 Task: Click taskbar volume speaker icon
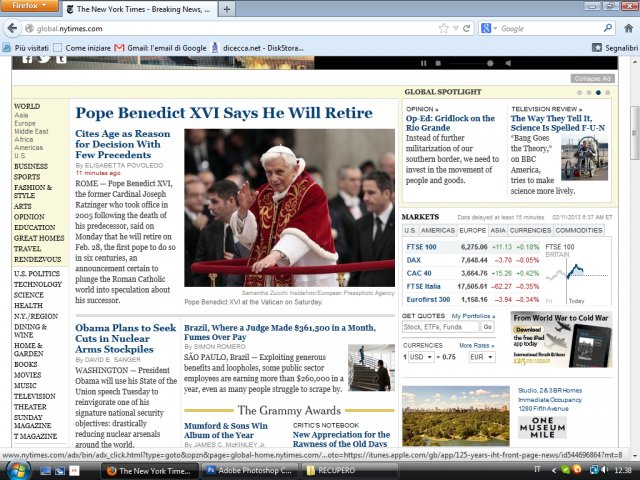604,470
